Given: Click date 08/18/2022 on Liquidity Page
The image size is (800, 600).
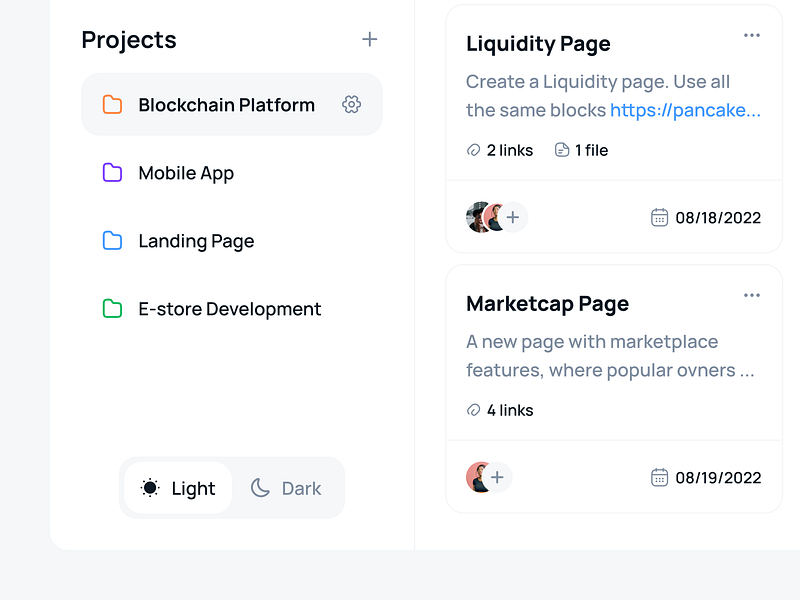Looking at the screenshot, I should click(717, 217).
